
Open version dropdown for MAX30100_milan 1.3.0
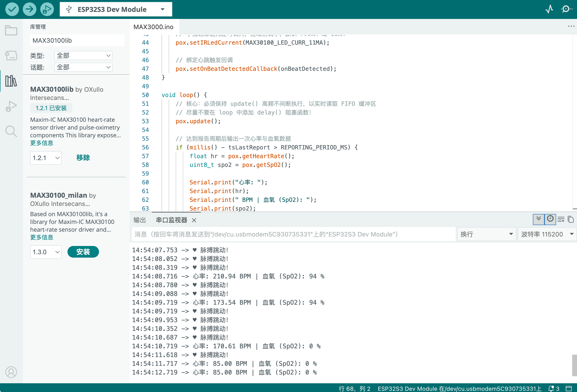[x=46, y=252]
